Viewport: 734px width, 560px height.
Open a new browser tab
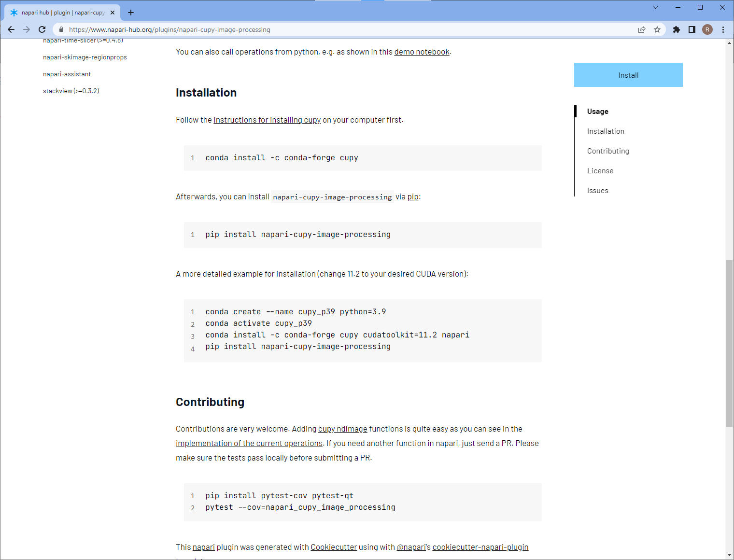click(x=131, y=13)
